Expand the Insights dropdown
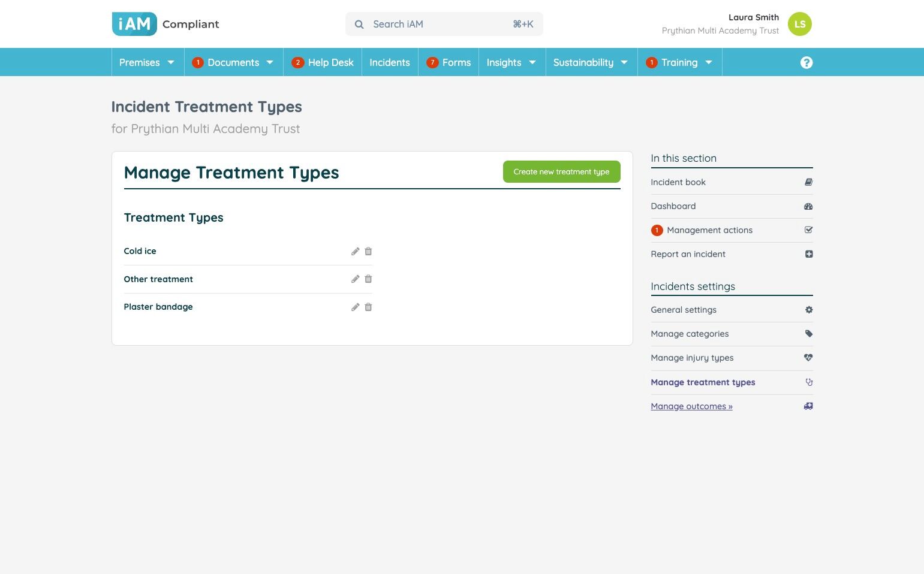This screenshot has height=574, width=924. [x=511, y=62]
